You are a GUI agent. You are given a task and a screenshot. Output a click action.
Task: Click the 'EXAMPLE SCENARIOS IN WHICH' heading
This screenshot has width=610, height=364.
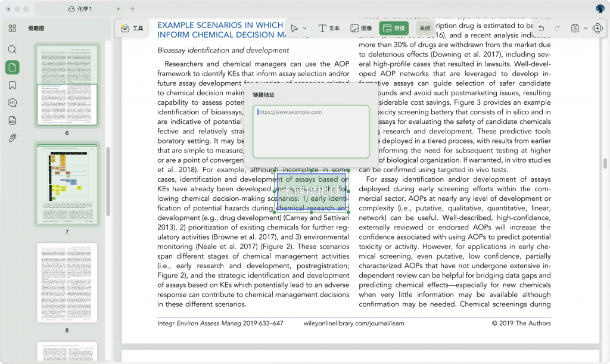220,25
